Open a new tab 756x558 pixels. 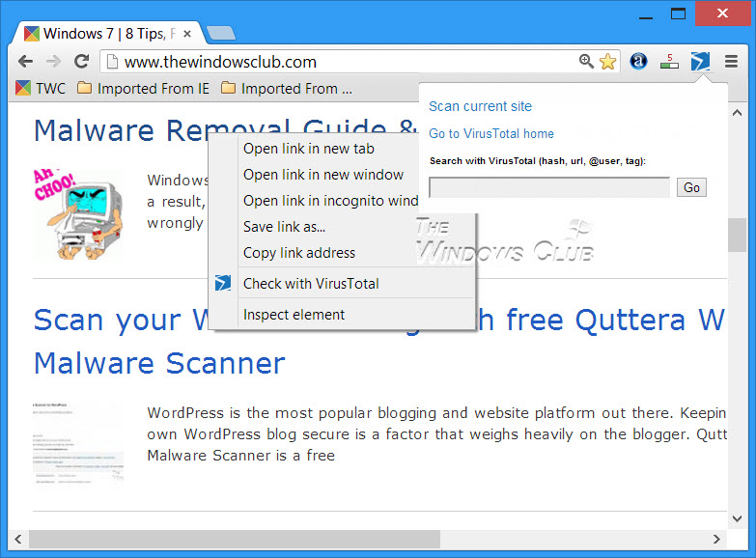[221, 33]
